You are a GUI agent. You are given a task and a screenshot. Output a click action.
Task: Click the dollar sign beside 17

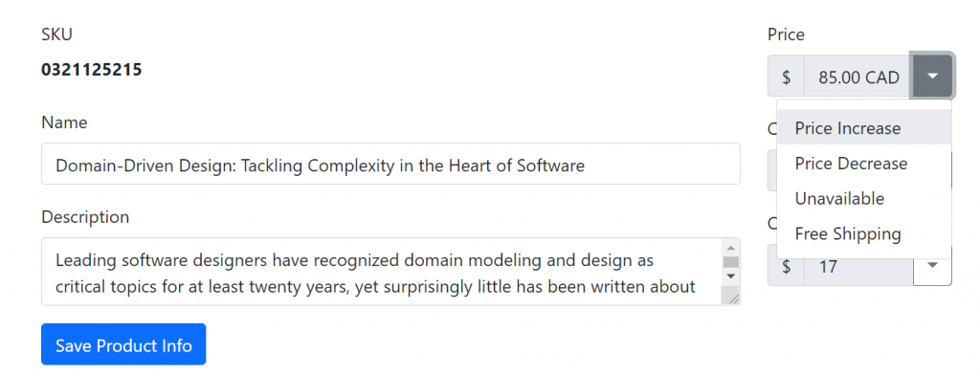(x=787, y=267)
